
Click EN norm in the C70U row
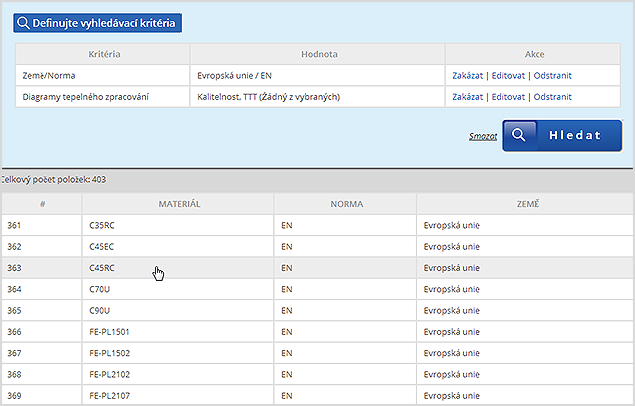pyautogui.click(x=287, y=289)
